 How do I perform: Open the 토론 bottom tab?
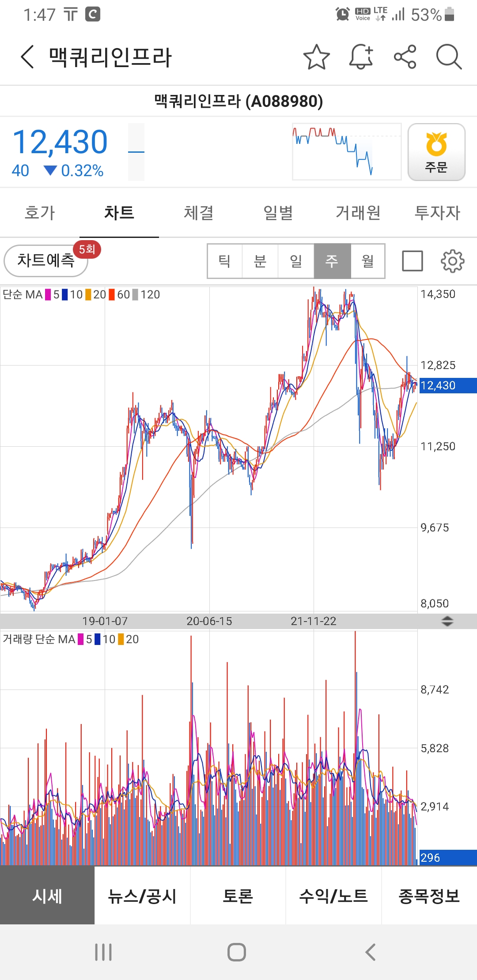click(x=238, y=896)
